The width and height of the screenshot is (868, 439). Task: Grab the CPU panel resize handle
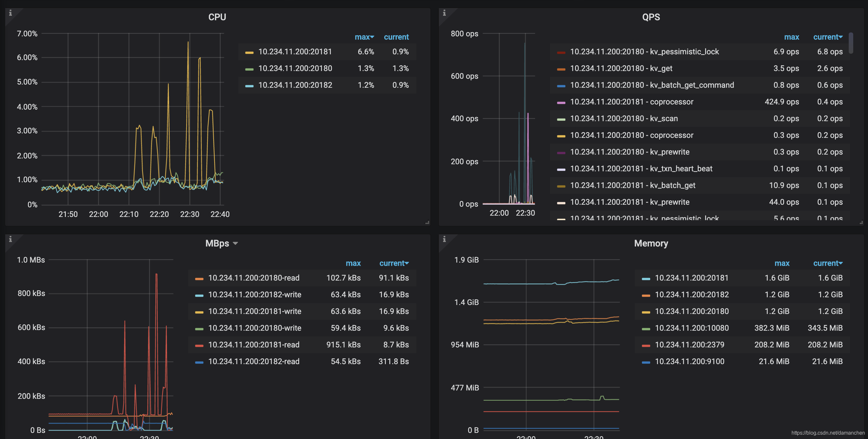[x=427, y=222]
